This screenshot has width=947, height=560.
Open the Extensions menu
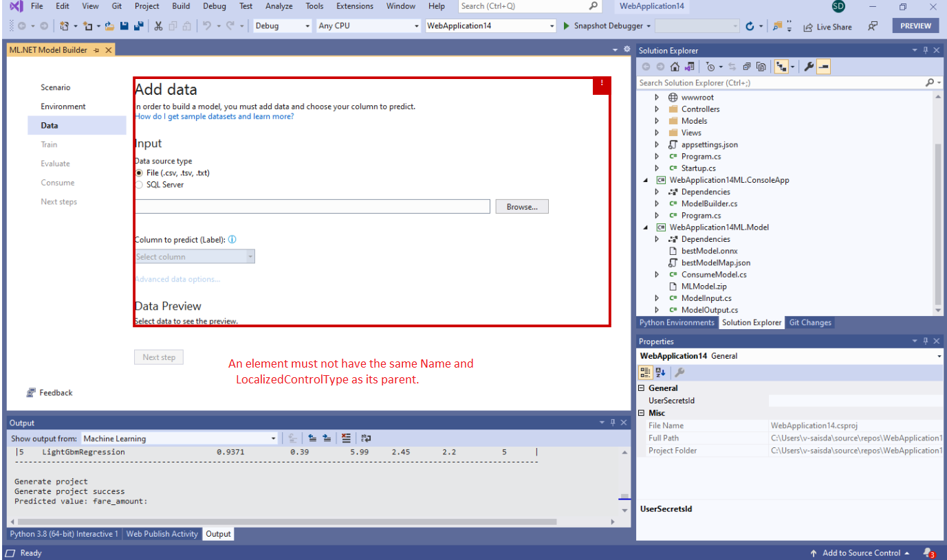coord(354,6)
